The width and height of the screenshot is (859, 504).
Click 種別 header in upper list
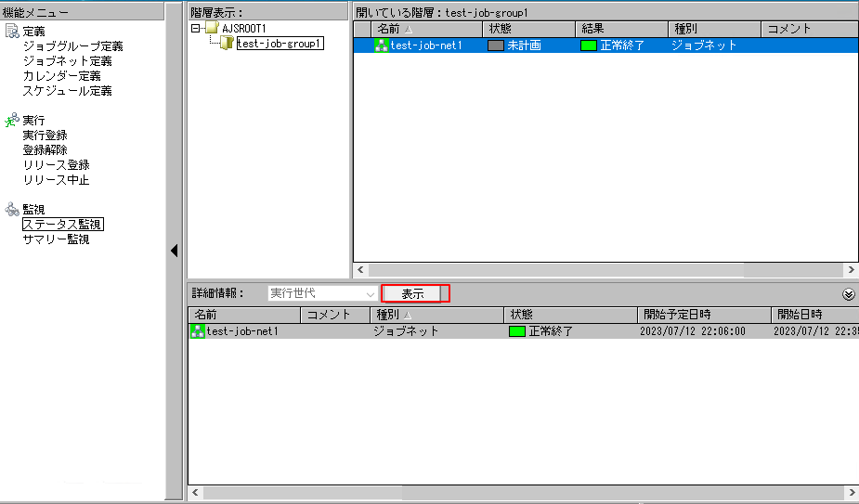[x=714, y=29]
